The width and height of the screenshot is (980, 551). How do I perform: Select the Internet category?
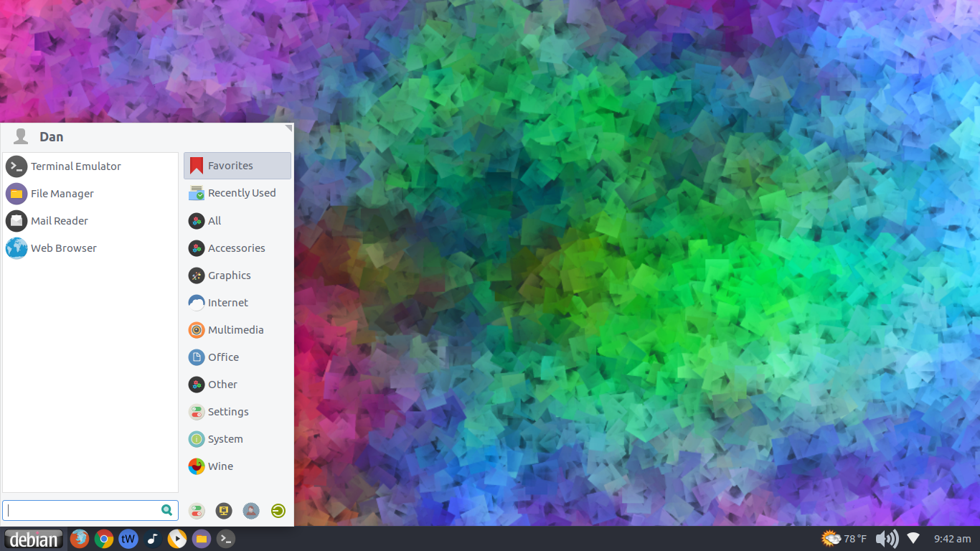(237, 303)
